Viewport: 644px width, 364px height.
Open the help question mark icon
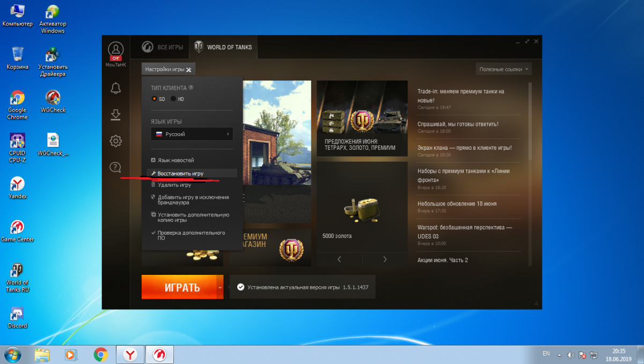point(115,168)
